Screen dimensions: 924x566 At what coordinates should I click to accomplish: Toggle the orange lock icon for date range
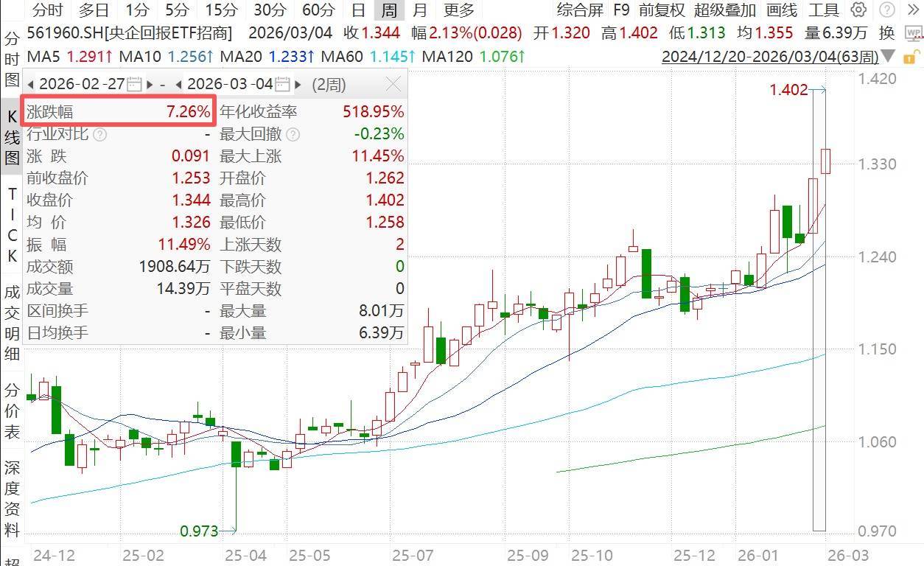point(911,57)
